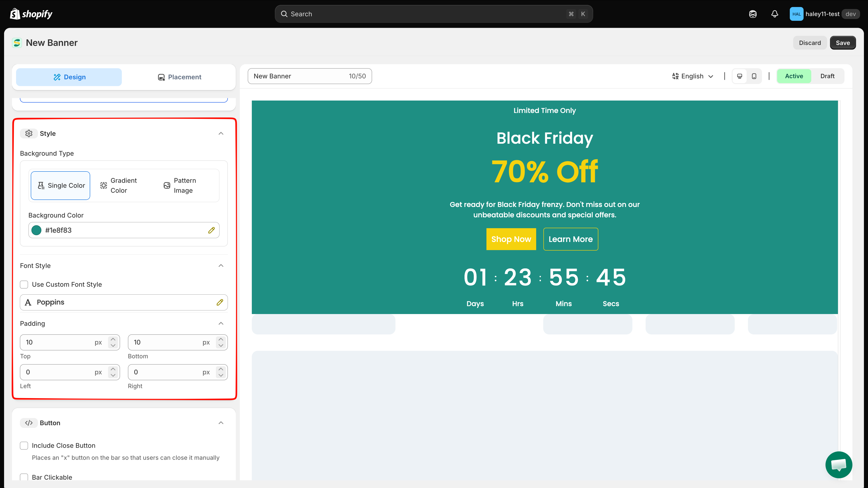The height and width of the screenshot is (488, 868).
Task: Open the Sidekick assistant icon
Action: (753, 14)
